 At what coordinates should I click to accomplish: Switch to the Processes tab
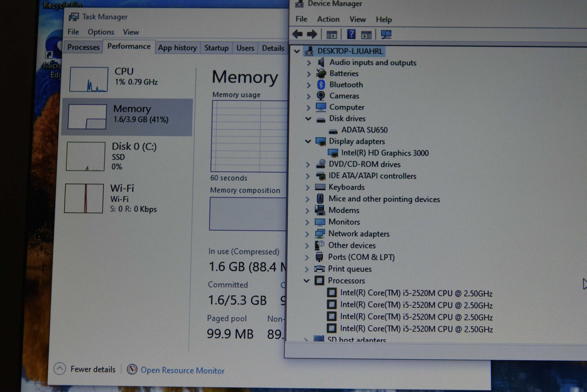click(83, 47)
